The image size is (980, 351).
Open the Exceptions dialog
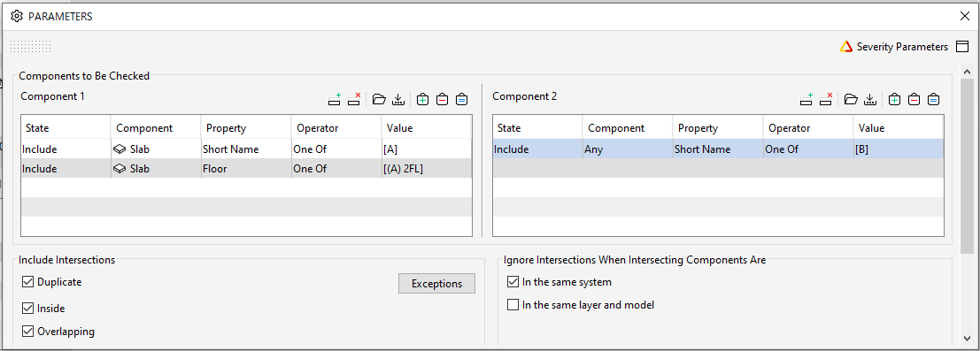coord(436,284)
